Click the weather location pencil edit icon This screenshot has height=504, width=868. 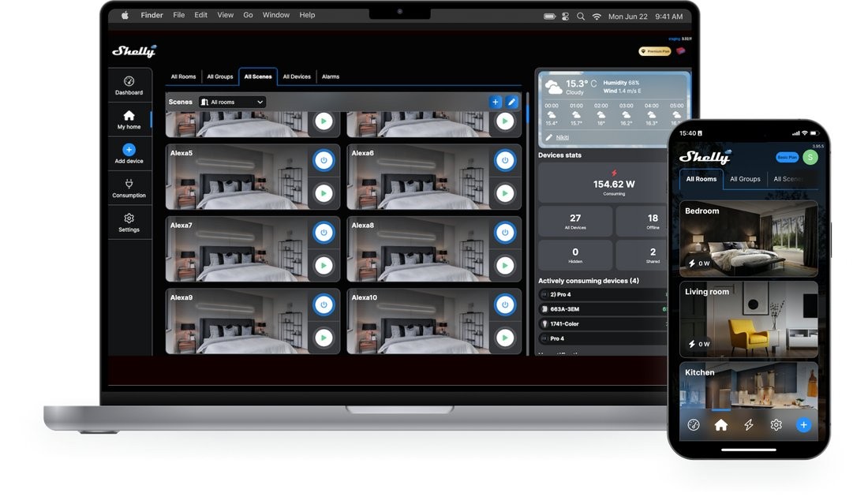coord(549,137)
